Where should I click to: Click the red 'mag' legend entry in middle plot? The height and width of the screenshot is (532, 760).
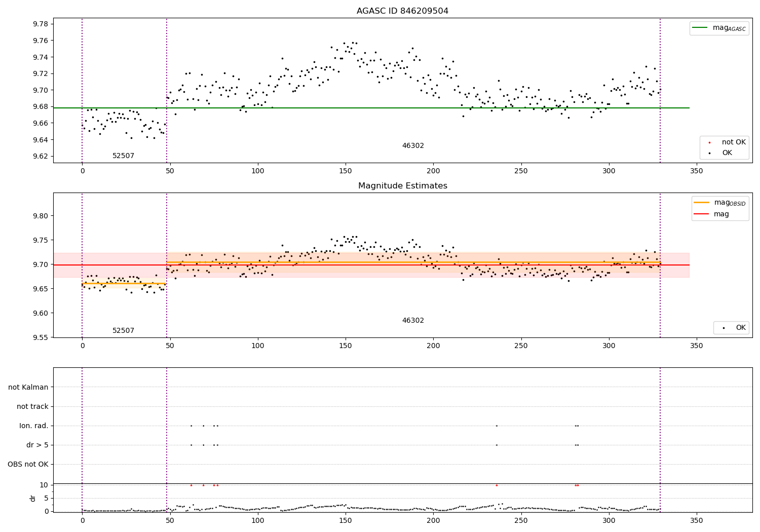(x=721, y=214)
